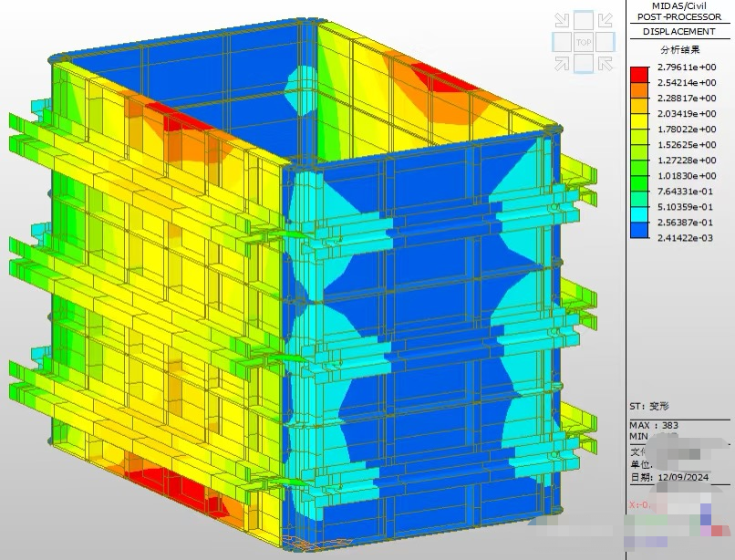Click the upper-right diagonal arrow in view navigator
The width and height of the screenshot is (735, 560).
(x=606, y=20)
